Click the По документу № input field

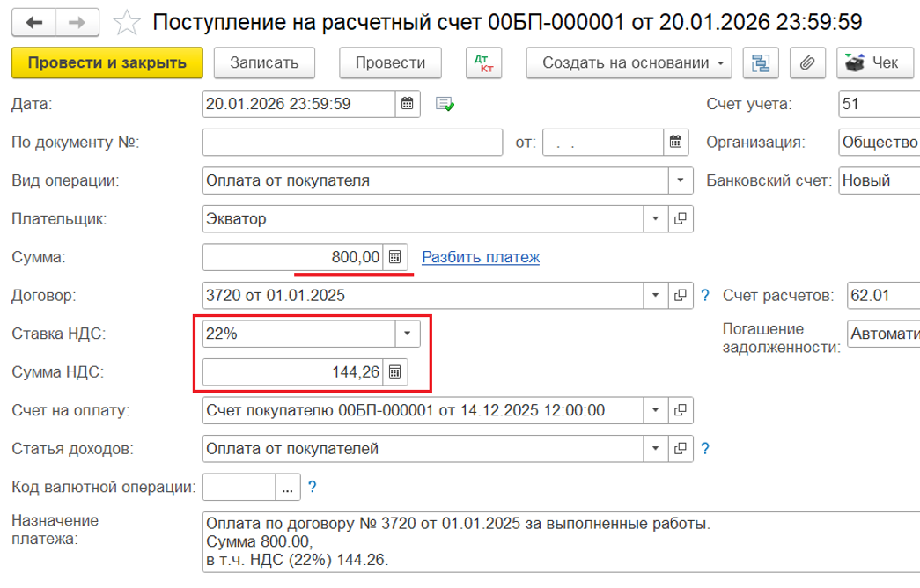351,142
